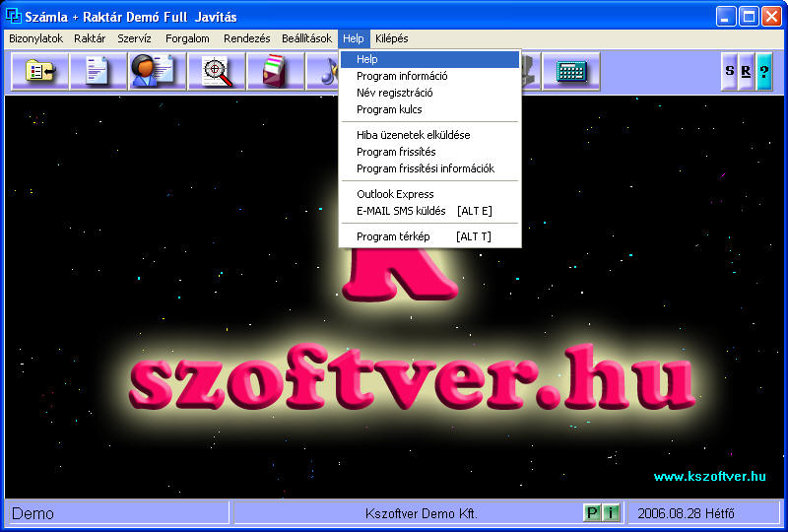Close the open Help menu in menu bar

pyautogui.click(x=354, y=38)
